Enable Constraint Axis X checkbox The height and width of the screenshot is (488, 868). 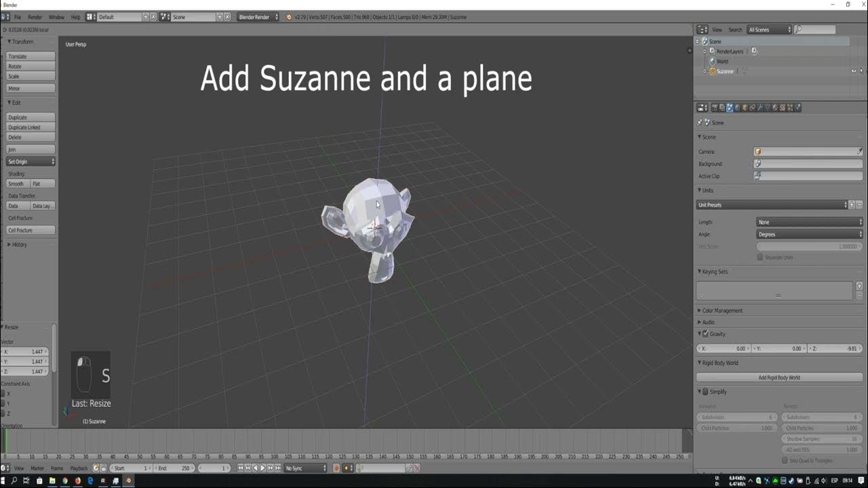(3, 394)
